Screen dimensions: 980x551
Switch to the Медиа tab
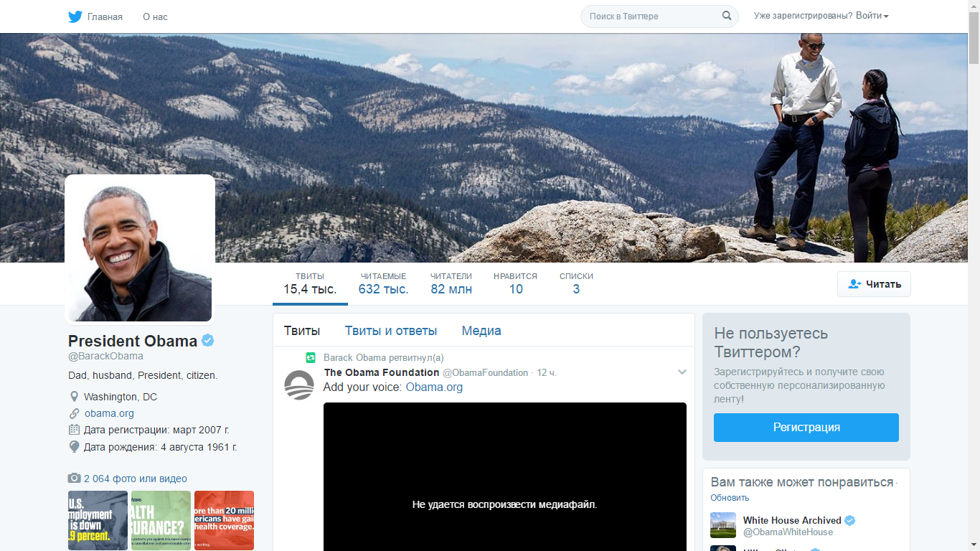[x=481, y=331]
